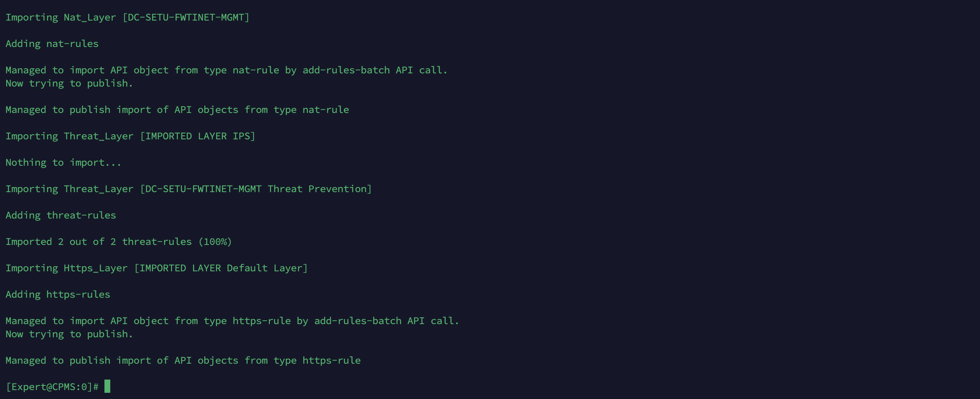Click the "Managed to import" https-rule line
This screenshot has width=980, height=399.
point(232,321)
